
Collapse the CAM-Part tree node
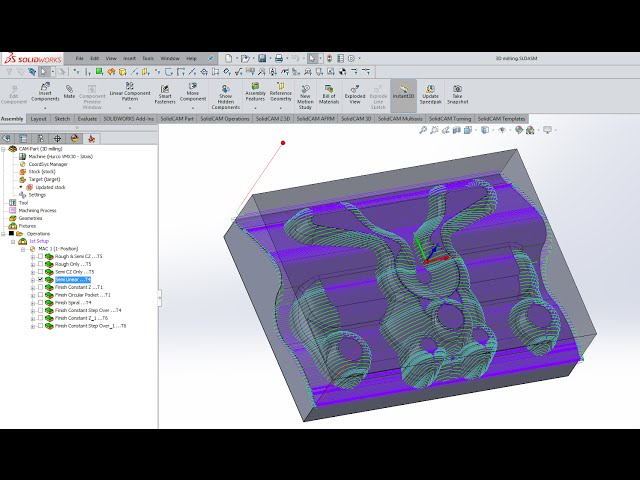click(3, 149)
